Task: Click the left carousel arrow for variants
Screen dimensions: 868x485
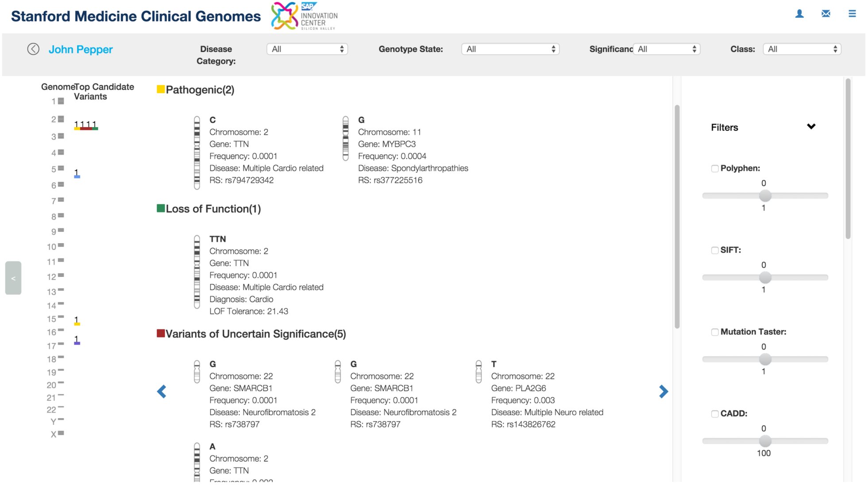Action: pyautogui.click(x=162, y=392)
